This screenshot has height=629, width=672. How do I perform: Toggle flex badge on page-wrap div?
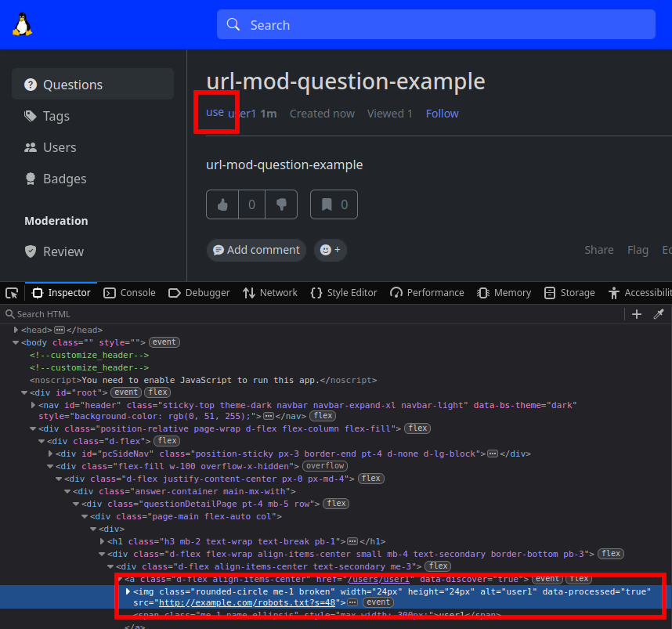coord(417,428)
